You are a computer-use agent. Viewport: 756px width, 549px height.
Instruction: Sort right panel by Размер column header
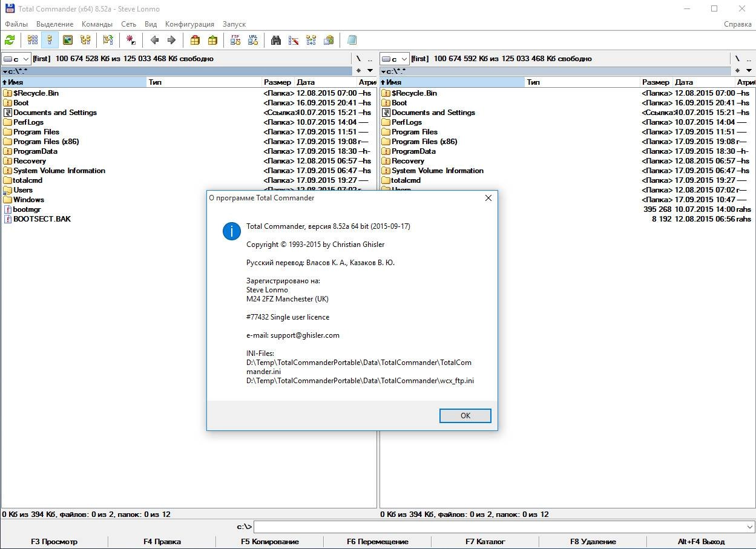click(x=656, y=82)
